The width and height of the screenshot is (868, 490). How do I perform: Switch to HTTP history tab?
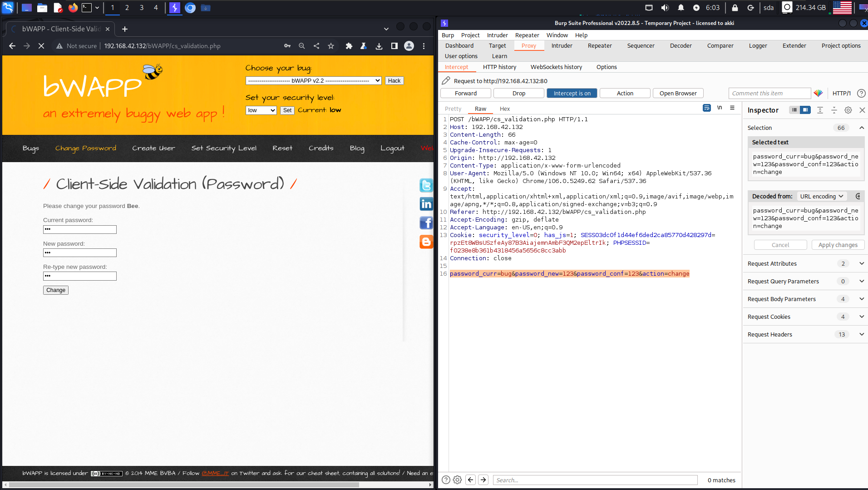pos(499,67)
